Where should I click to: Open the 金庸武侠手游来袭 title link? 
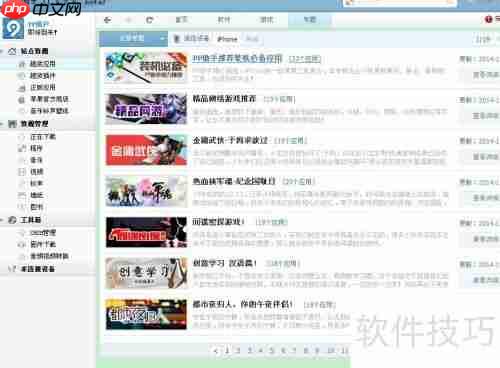pyautogui.click(x=230, y=140)
